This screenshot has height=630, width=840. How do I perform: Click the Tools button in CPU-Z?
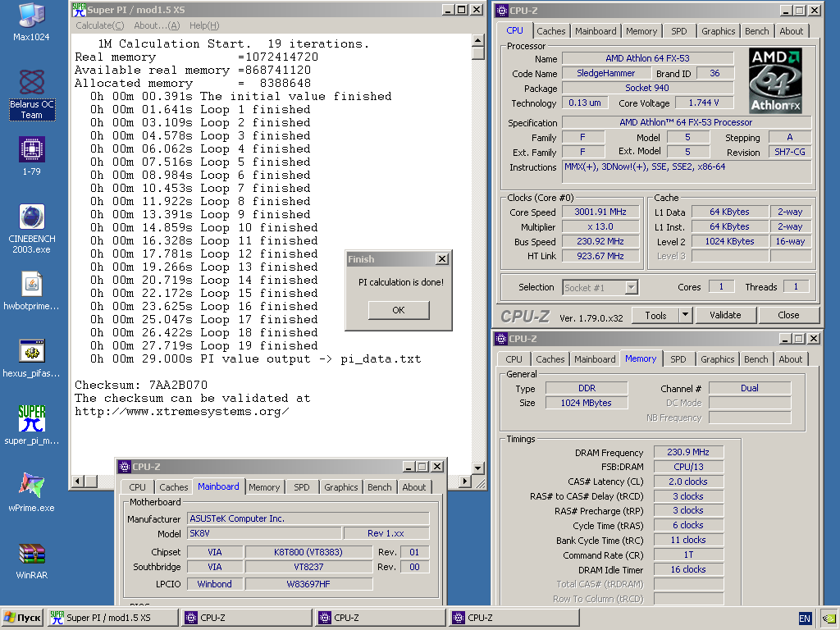(x=655, y=316)
